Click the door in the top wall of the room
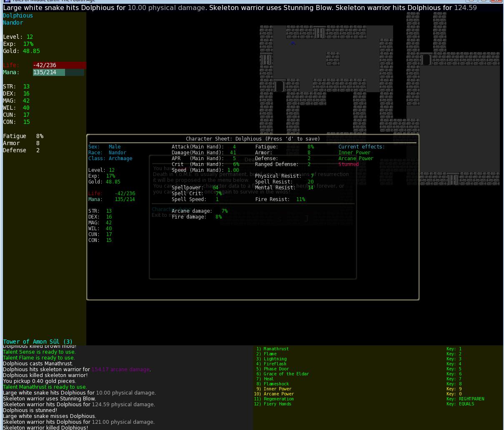 (x=320, y=32)
